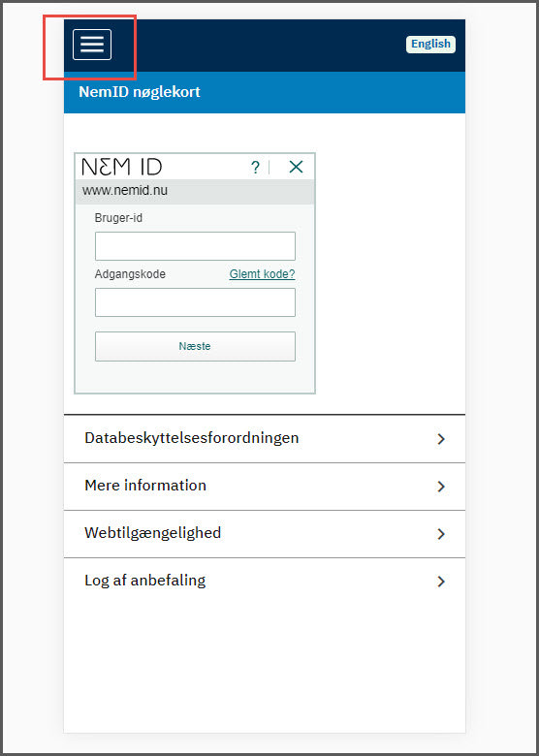Screen dimensions: 539x756
Task: Open the hamburger menu in header
Action: click(92, 45)
